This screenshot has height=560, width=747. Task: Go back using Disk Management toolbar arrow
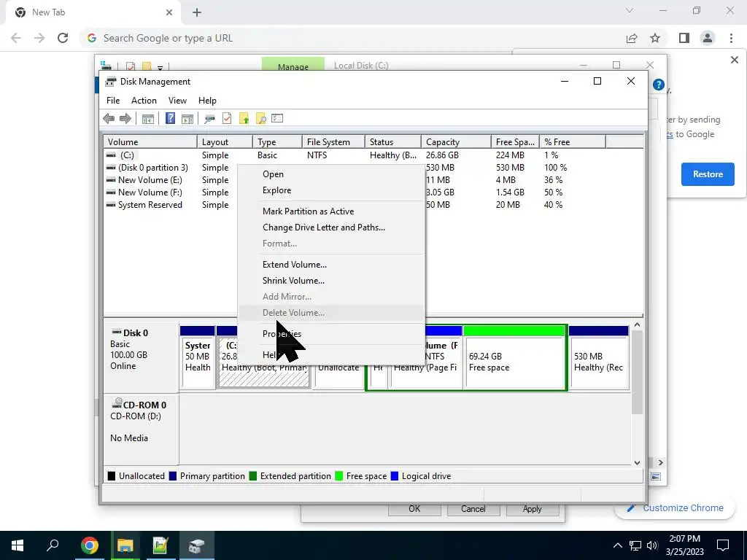tap(109, 119)
